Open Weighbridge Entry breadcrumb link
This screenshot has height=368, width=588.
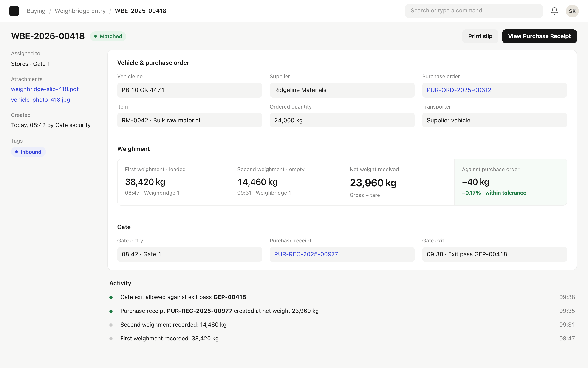click(x=80, y=11)
